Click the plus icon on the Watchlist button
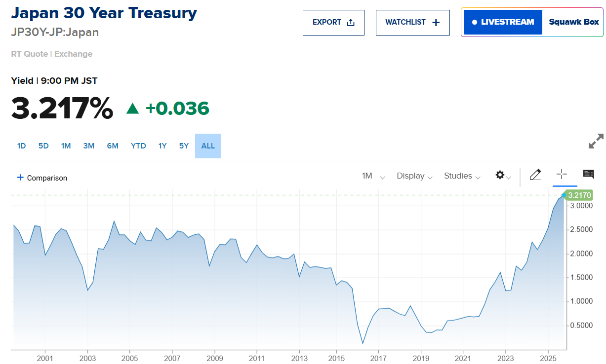The height and width of the screenshot is (364, 606). click(x=436, y=22)
